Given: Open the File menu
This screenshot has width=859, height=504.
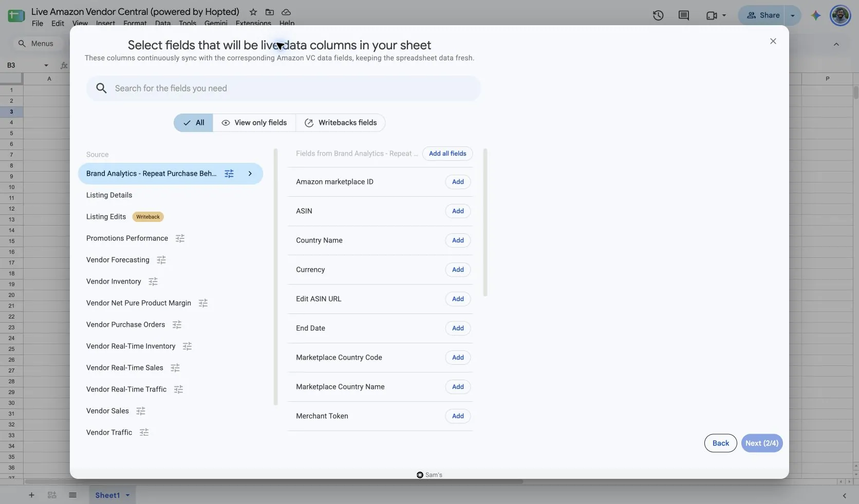Looking at the screenshot, I should coord(38,23).
